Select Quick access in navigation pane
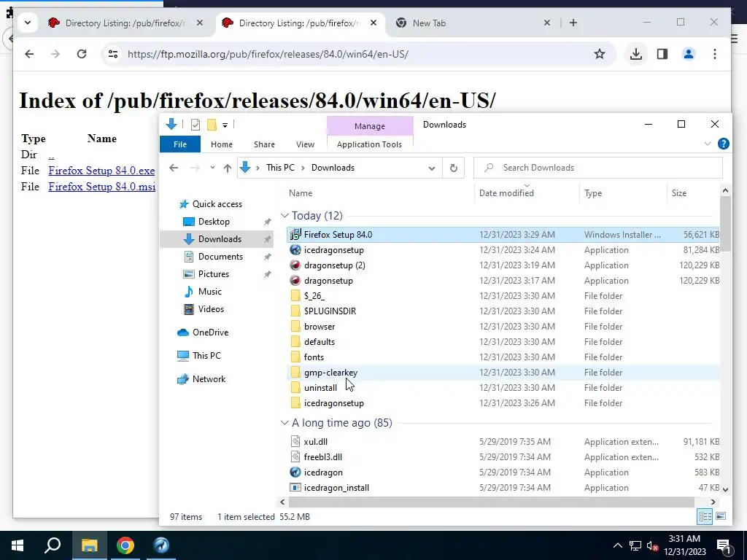 click(x=217, y=204)
